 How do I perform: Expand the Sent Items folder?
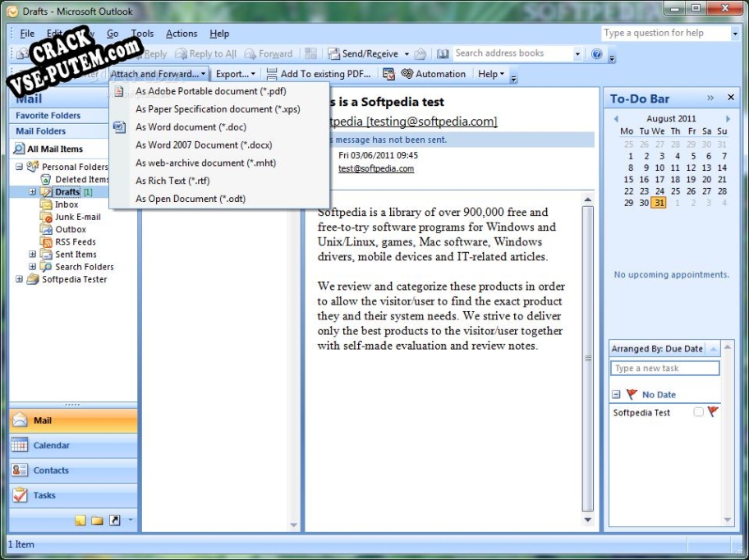[33, 255]
